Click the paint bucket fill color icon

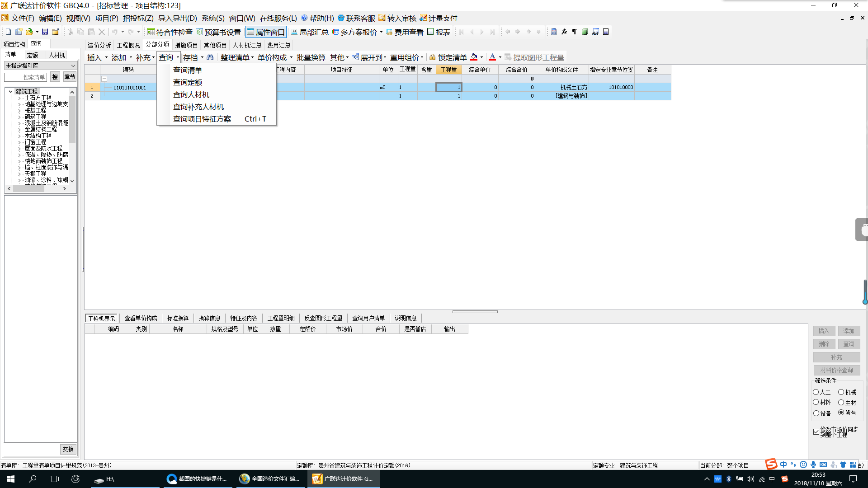[x=474, y=57]
